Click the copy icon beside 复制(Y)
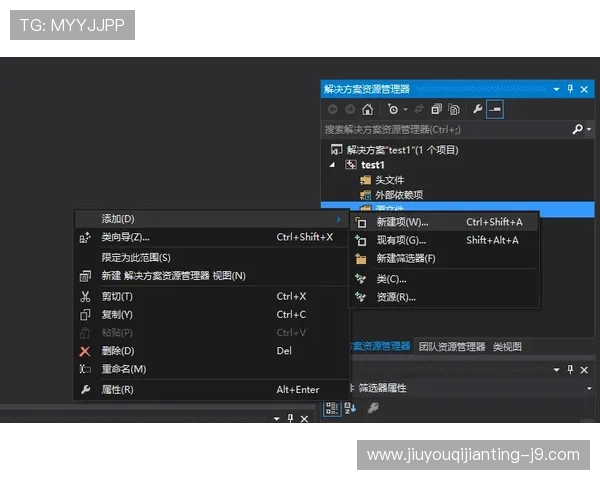Screen dimensions: 600x480 pyautogui.click(x=85, y=315)
